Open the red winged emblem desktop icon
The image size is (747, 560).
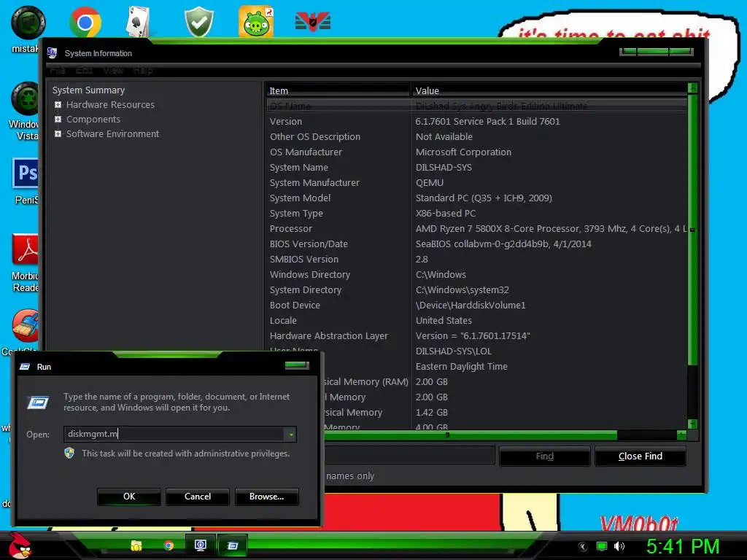coord(313,21)
